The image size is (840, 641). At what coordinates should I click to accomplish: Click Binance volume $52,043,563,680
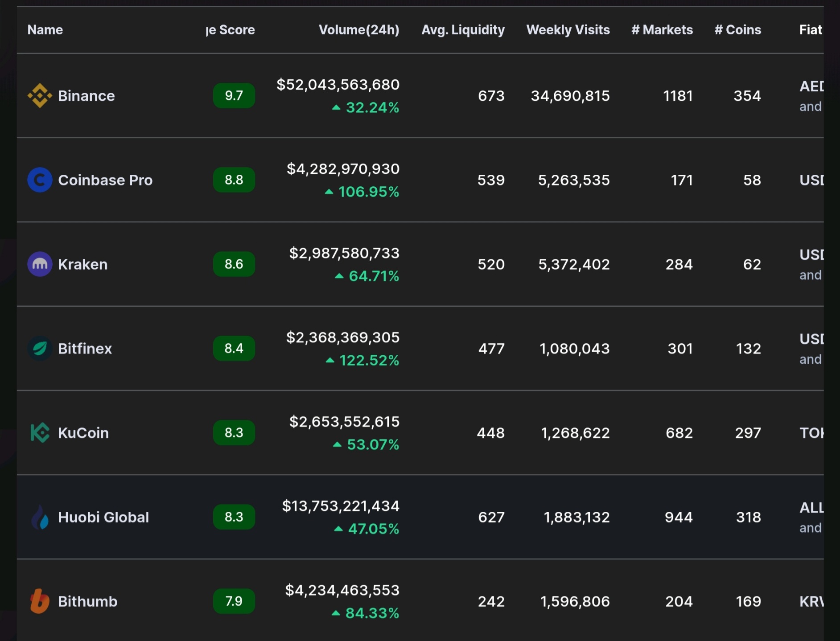[338, 85]
